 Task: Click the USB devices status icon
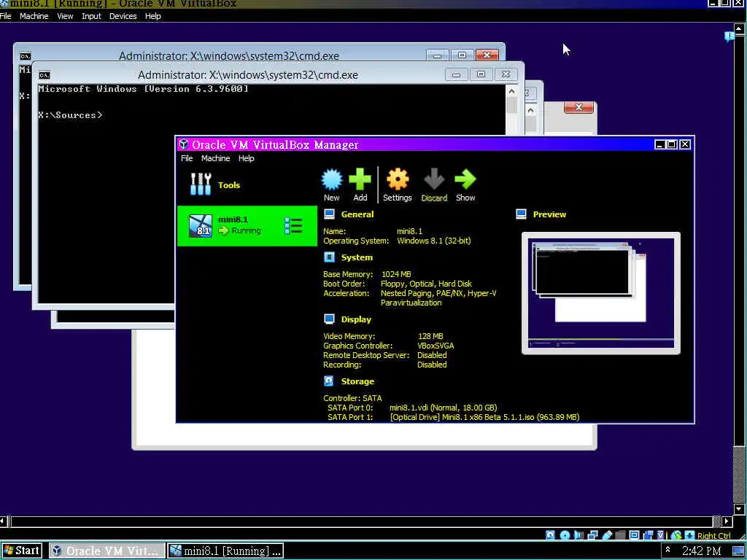[607, 535]
